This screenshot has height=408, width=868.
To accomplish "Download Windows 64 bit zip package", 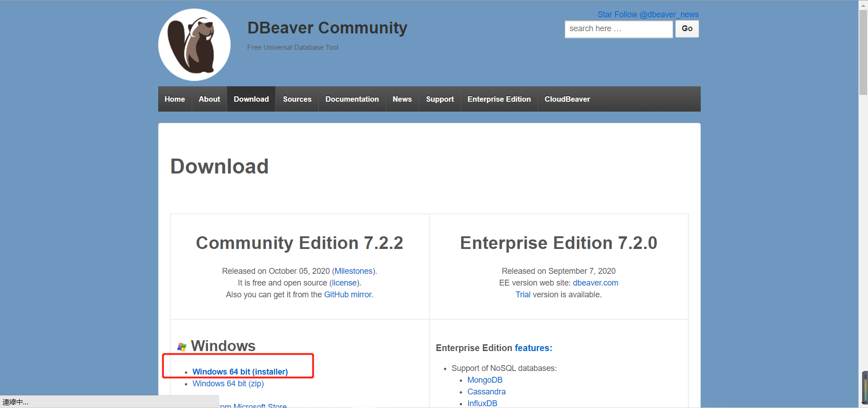I will coord(228,383).
